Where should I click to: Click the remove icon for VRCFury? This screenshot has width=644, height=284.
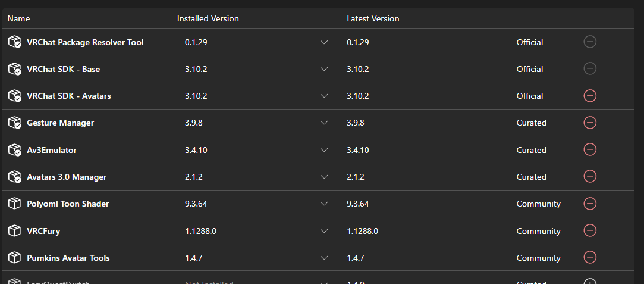click(590, 231)
